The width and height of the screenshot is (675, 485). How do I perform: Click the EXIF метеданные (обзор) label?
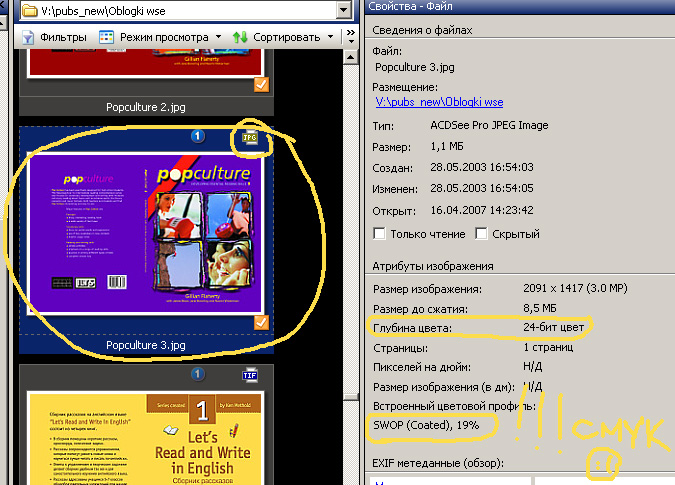[x=438, y=463]
